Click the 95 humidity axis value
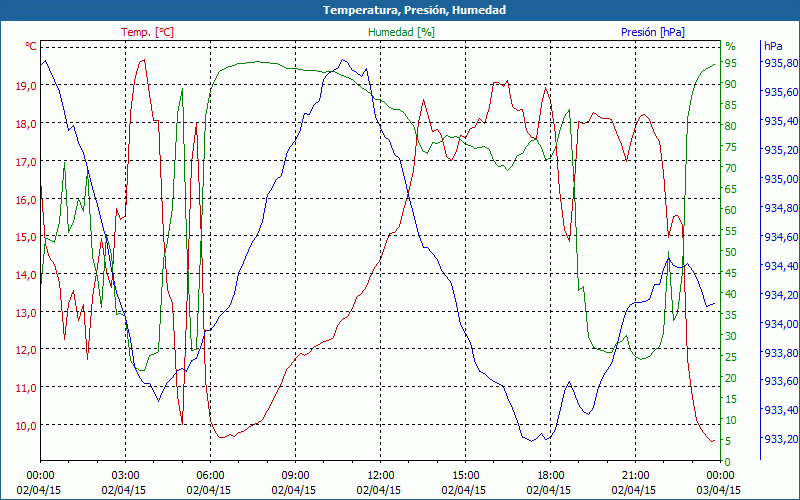The image size is (800, 500). point(731,63)
